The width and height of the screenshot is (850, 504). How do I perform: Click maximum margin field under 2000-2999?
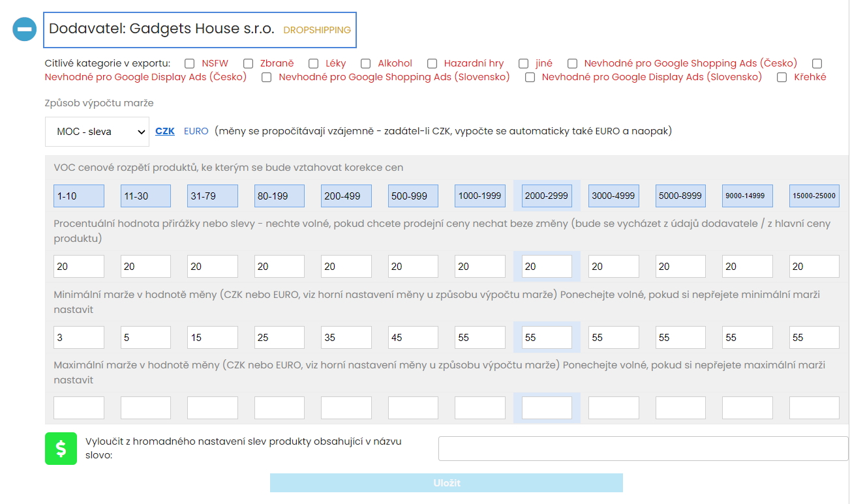(547, 408)
